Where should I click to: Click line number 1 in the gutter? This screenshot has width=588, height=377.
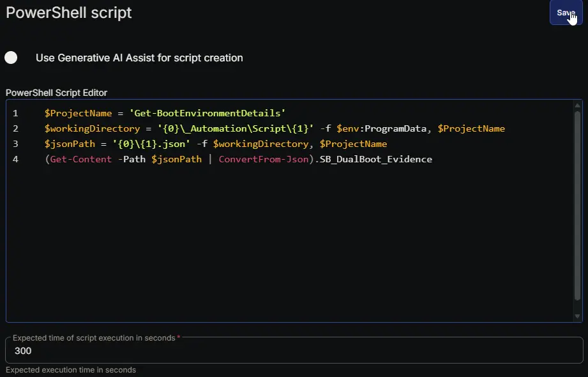click(x=15, y=113)
